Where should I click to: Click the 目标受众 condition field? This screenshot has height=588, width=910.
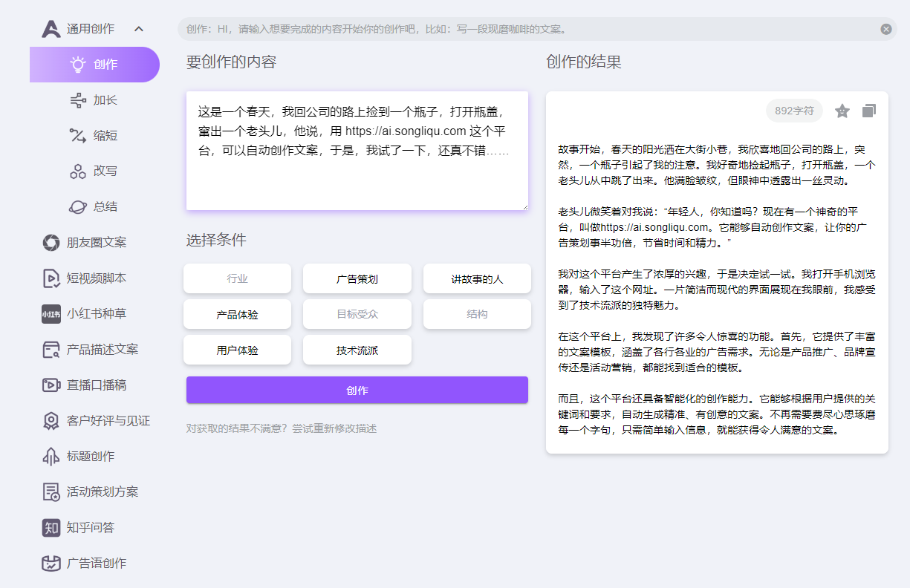click(357, 314)
